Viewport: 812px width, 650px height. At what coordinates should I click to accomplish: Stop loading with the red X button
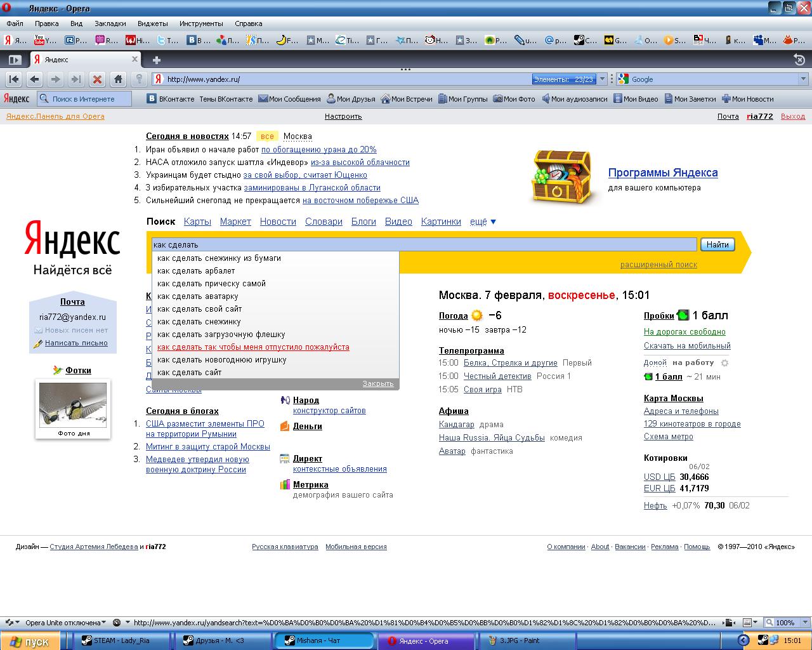pyautogui.click(x=97, y=79)
